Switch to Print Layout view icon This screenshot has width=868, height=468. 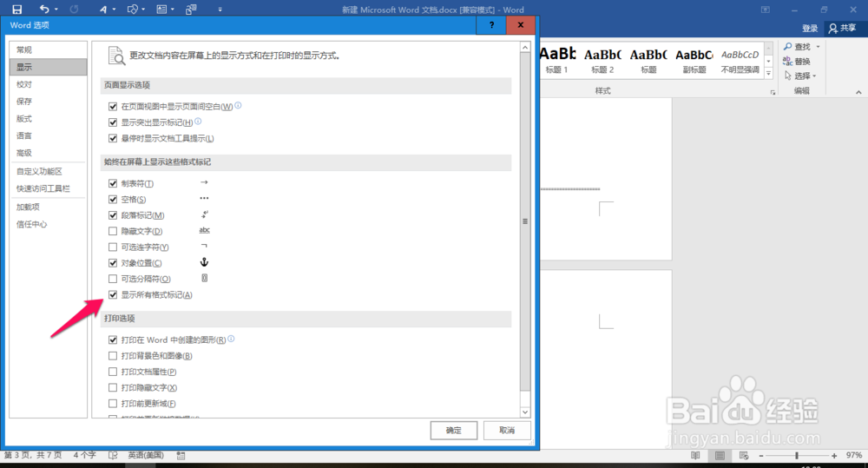pos(720,455)
